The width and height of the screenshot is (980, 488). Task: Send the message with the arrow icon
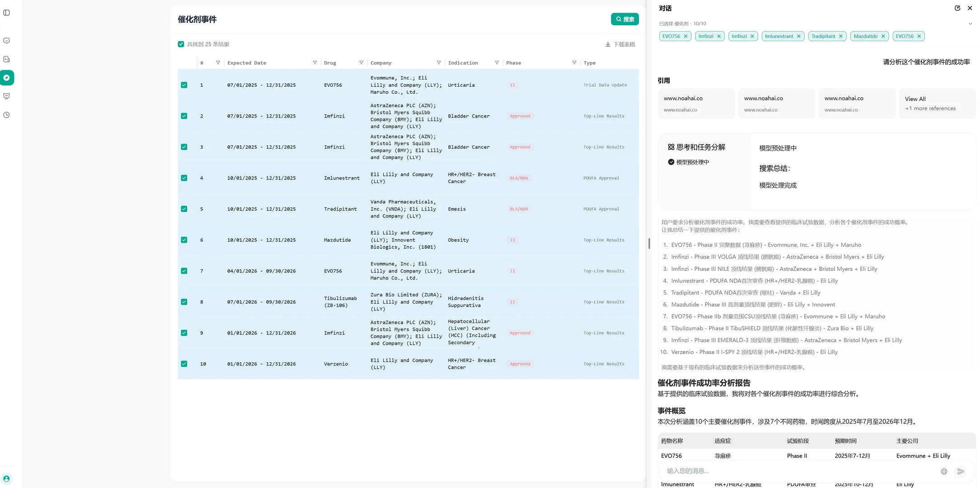961,471
